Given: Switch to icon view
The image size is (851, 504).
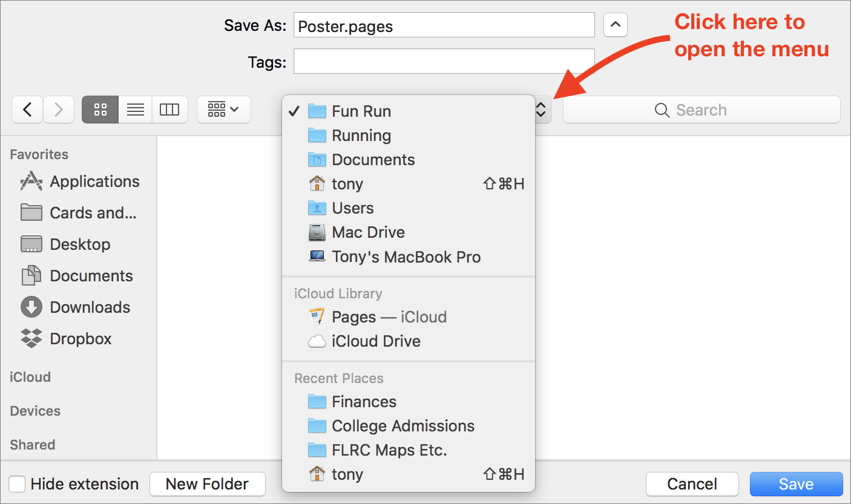Looking at the screenshot, I should [100, 110].
